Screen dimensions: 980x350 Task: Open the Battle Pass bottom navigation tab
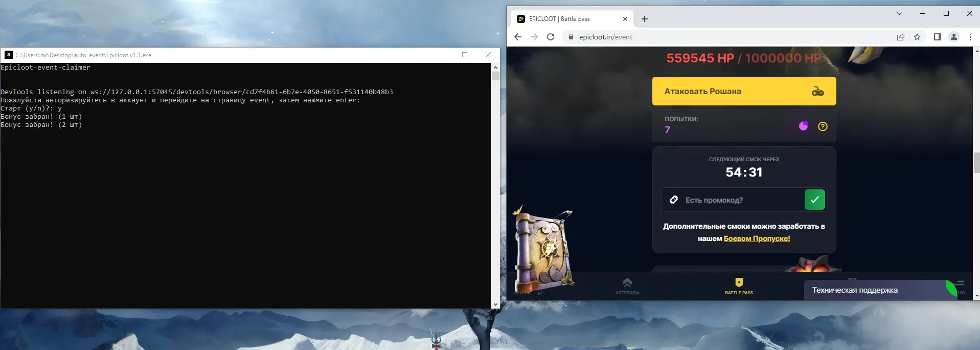coord(739,286)
